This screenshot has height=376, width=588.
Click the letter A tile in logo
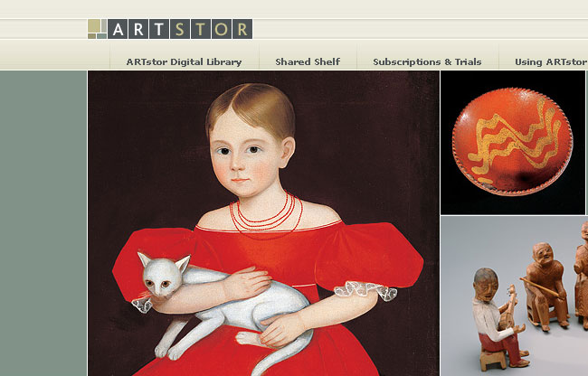point(118,29)
